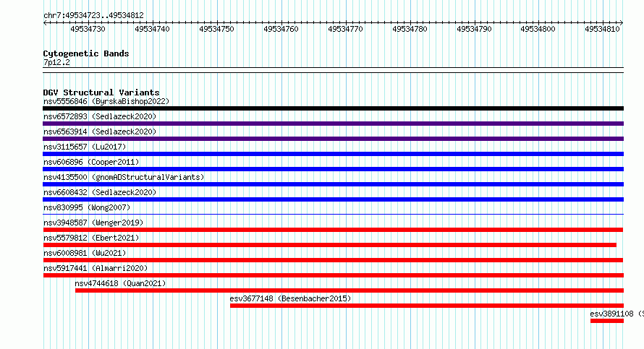Click the nsv5579812 (Ebert2021) label
644x349 pixels.
(x=91, y=238)
